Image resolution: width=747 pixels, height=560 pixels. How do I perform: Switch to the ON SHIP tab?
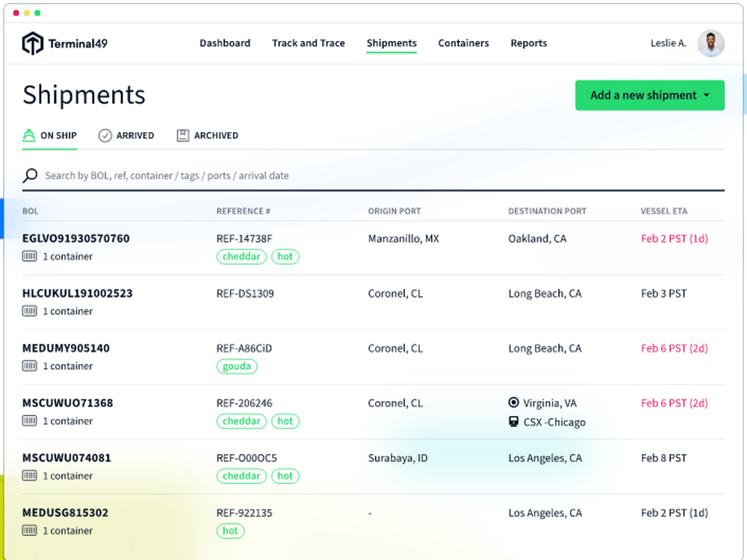click(x=49, y=136)
